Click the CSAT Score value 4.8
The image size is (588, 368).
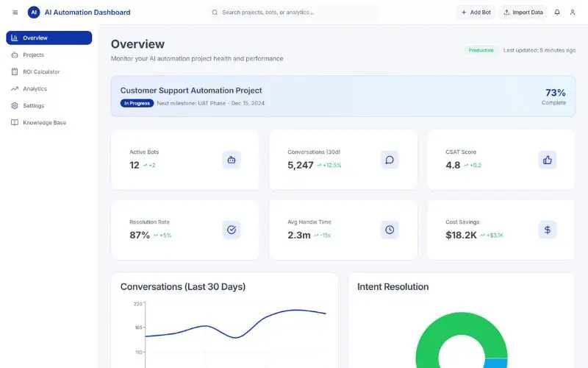(453, 165)
